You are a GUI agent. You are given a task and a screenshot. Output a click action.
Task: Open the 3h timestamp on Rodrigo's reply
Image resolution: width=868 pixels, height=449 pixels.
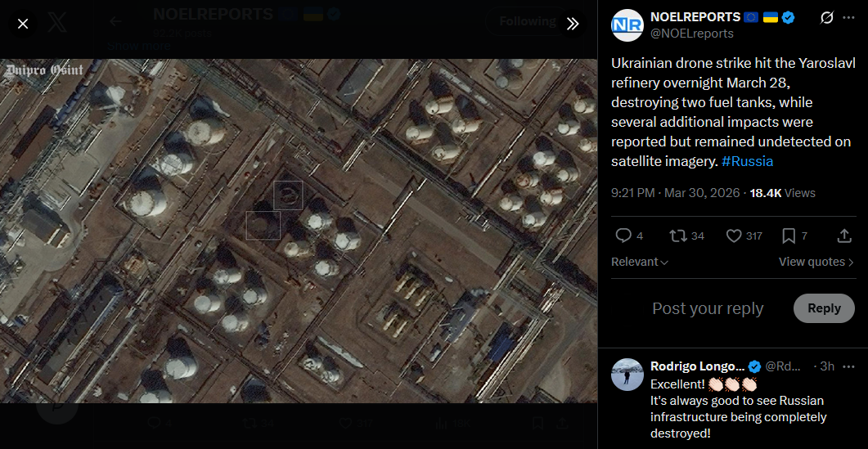[827, 366]
